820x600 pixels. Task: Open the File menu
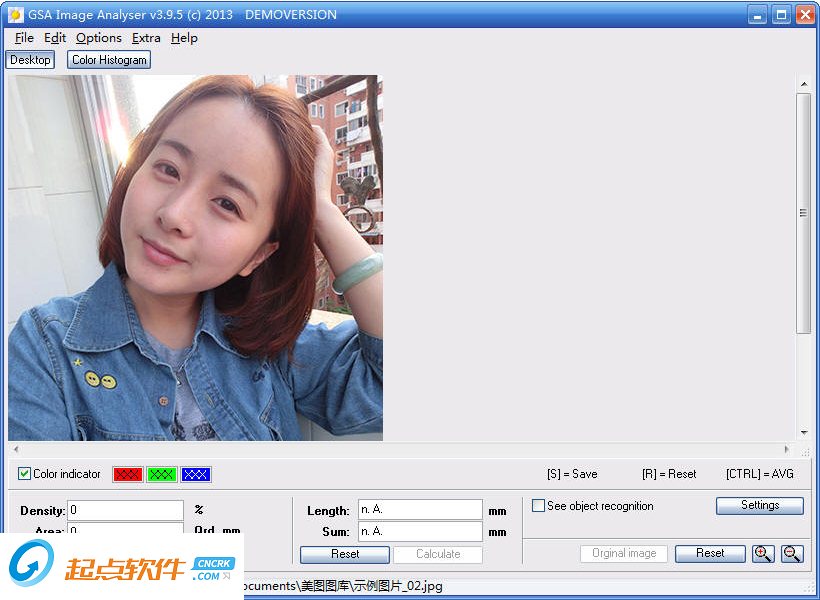coord(23,38)
